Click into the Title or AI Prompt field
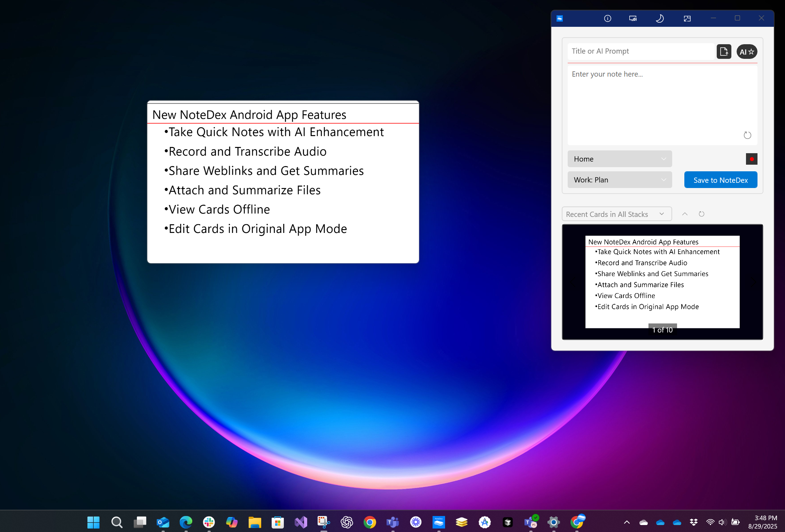This screenshot has height=532, width=785. click(640, 51)
